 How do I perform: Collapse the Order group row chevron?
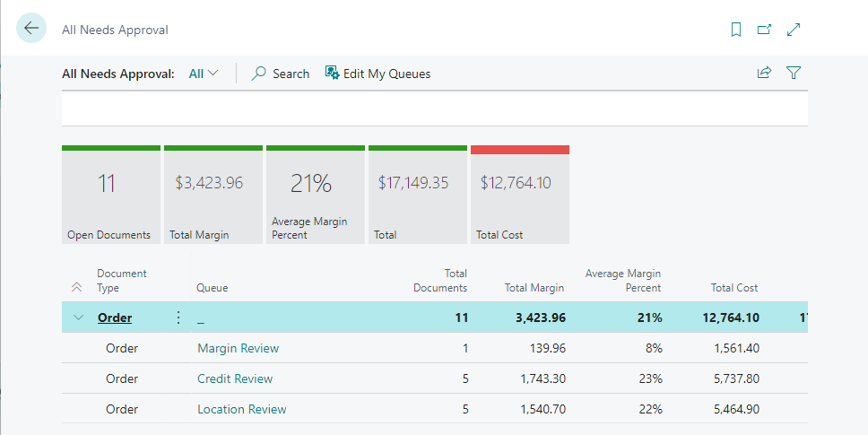78,318
